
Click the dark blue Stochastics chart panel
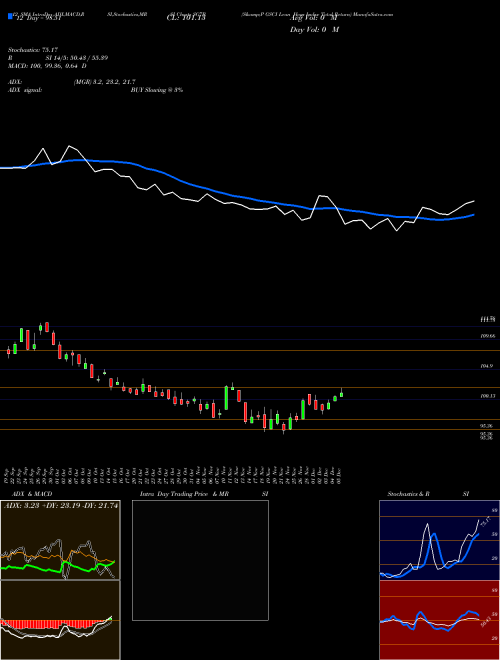[439, 540]
